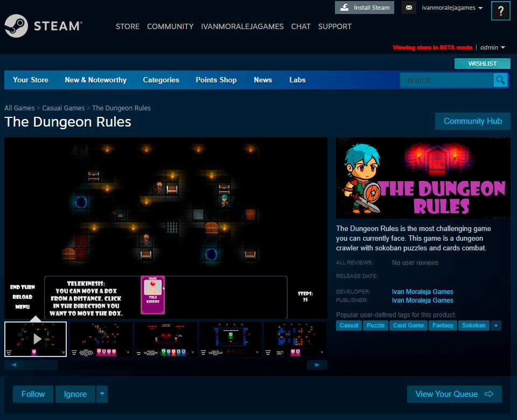Click View Your Queue button
Viewport: 517px width, 420px height.
click(455, 394)
